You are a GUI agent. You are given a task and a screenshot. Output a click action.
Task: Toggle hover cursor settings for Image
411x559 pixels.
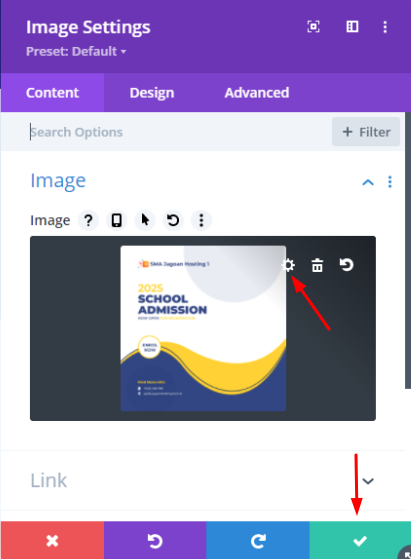145,220
